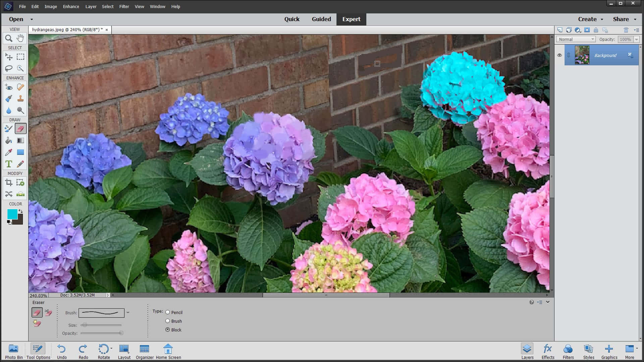Switch to Quick edit mode
The height and width of the screenshot is (362, 644).
pos(291,19)
